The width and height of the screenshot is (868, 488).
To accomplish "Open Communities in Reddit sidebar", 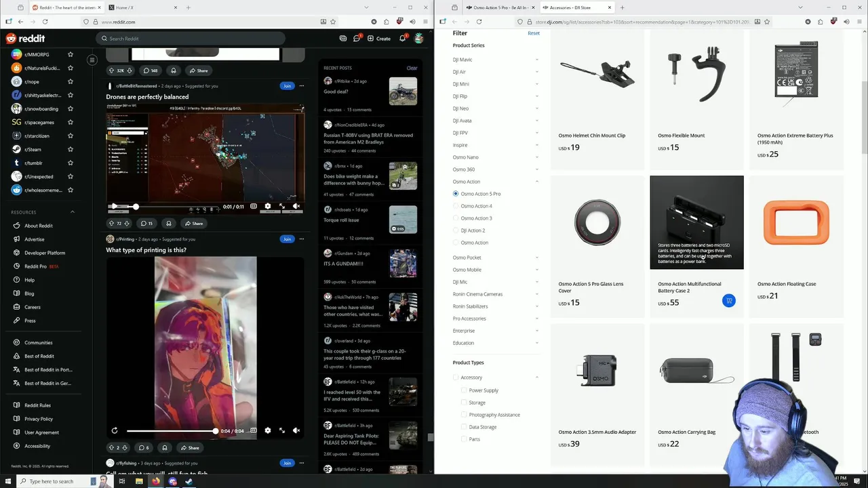I will click(x=38, y=342).
